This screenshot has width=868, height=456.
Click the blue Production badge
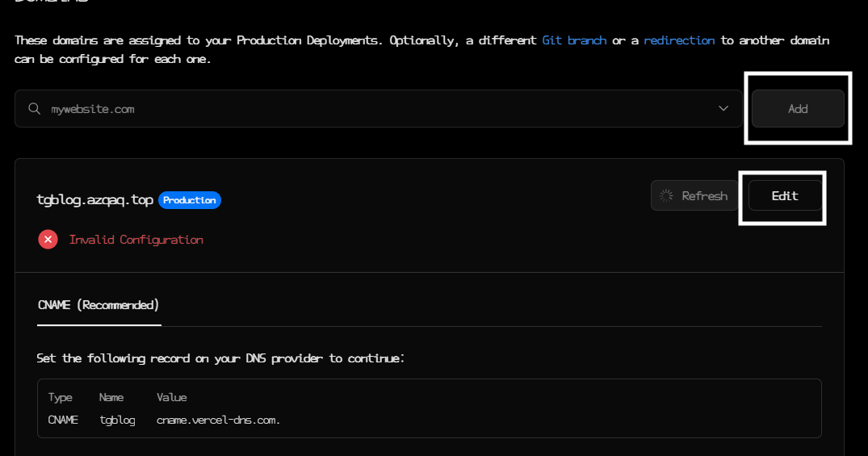pos(190,200)
